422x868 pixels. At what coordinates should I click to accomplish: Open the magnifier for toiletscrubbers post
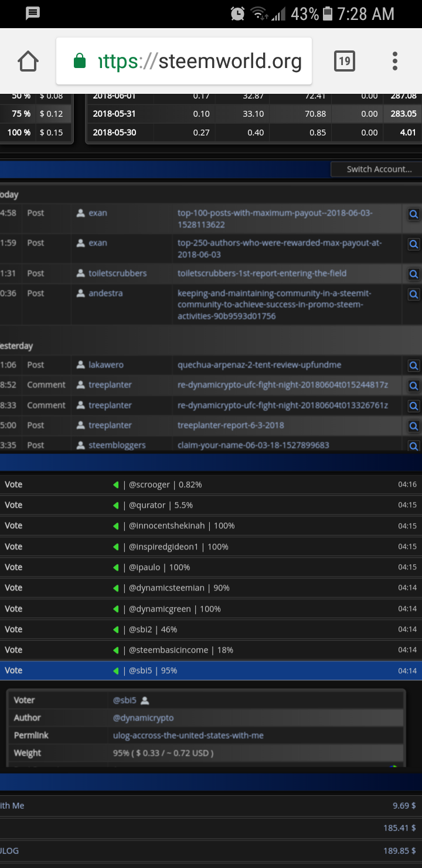(414, 274)
